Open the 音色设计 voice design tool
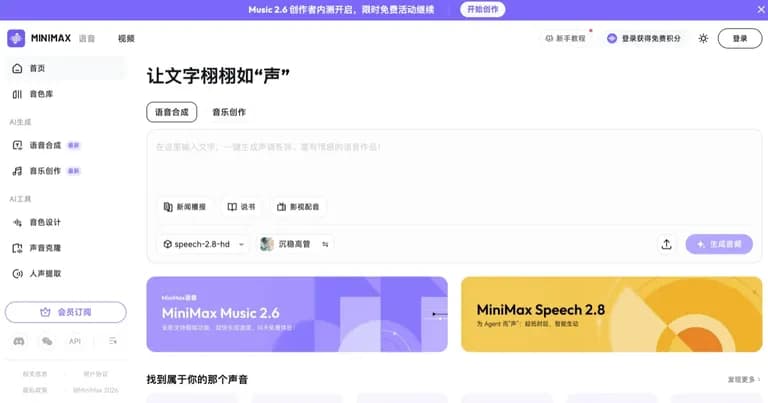Screen dimensions: 768x403 click(65, 222)
